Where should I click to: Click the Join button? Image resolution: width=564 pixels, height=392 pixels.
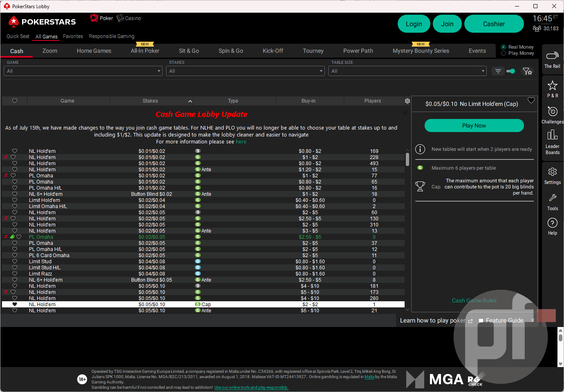coord(447,24)
